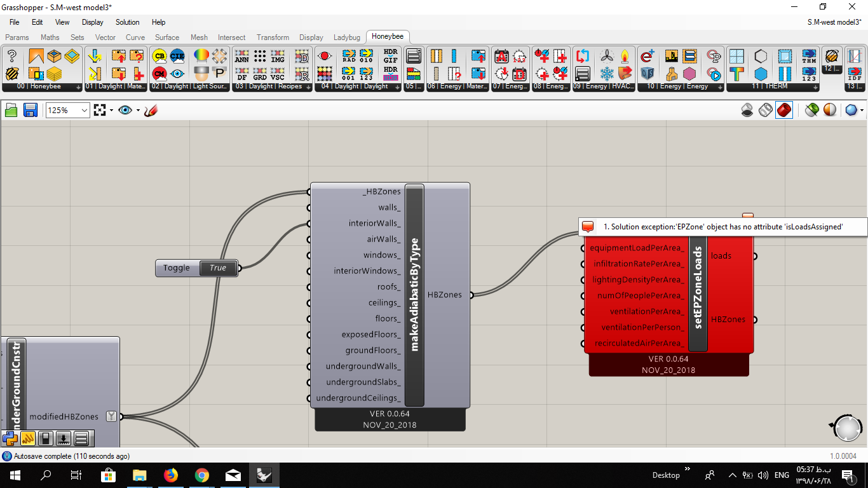Click the HDR GIF conversion icon
868x488 pixels.
(390, 56)
